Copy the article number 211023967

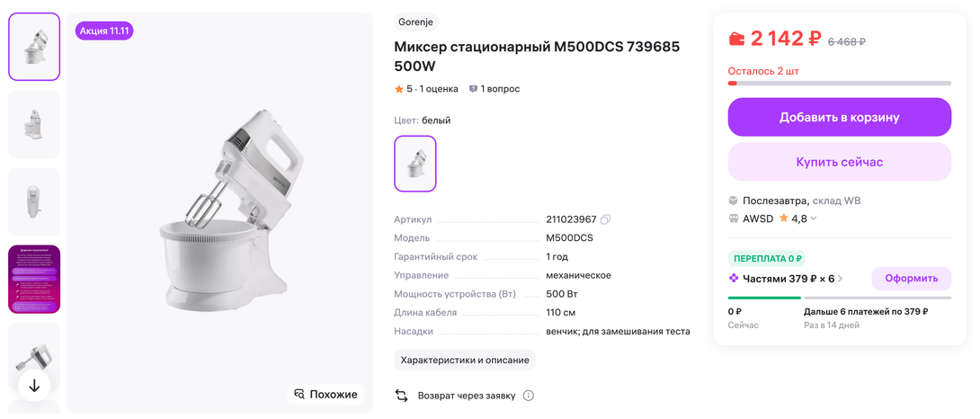(x=606, y=219)
